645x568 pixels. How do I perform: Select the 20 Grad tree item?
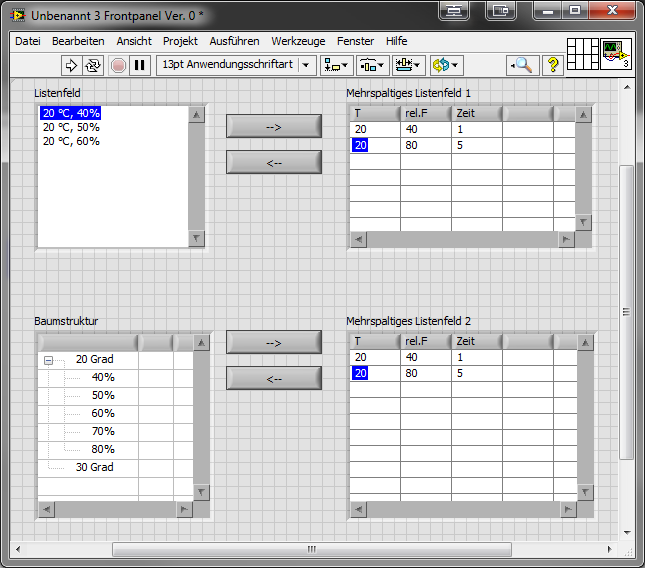[95, 359]
